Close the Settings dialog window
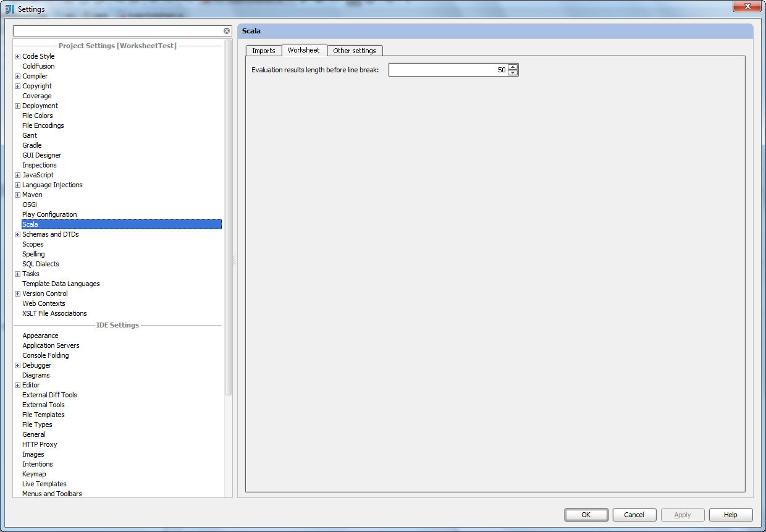 (x=747, y=6)
